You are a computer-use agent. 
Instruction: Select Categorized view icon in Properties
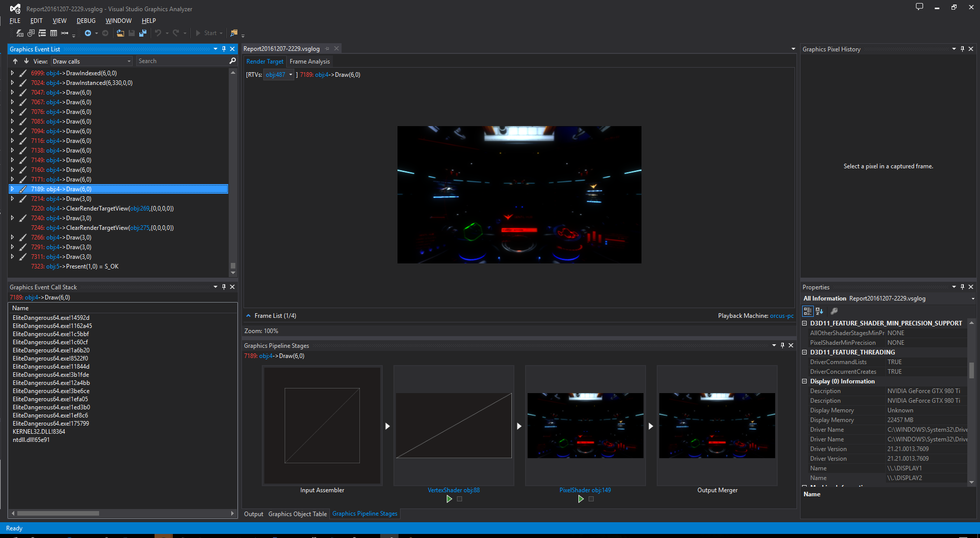[x=808, y=311]
